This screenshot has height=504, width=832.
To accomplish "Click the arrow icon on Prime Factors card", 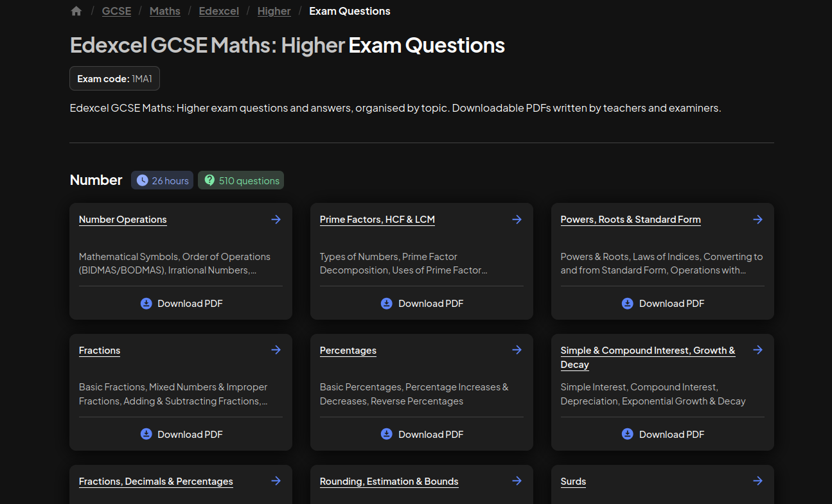I will (x=517, y=220).
